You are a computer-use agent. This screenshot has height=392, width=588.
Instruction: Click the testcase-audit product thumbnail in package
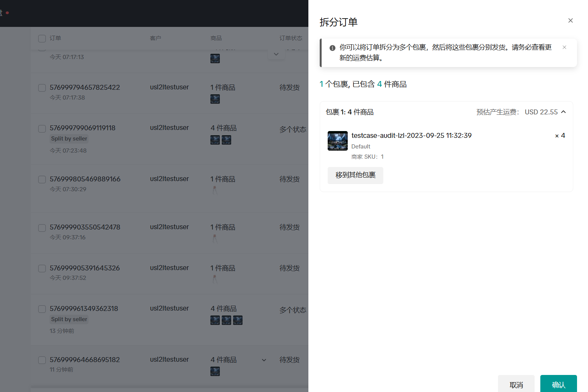tap(338, 141)
